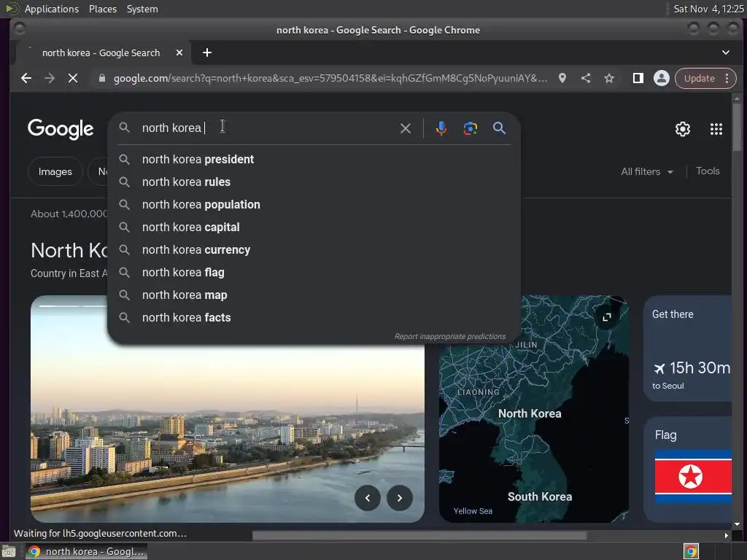747x560 pixels.
Task: Open the System menu
Action: pos(142,9)
